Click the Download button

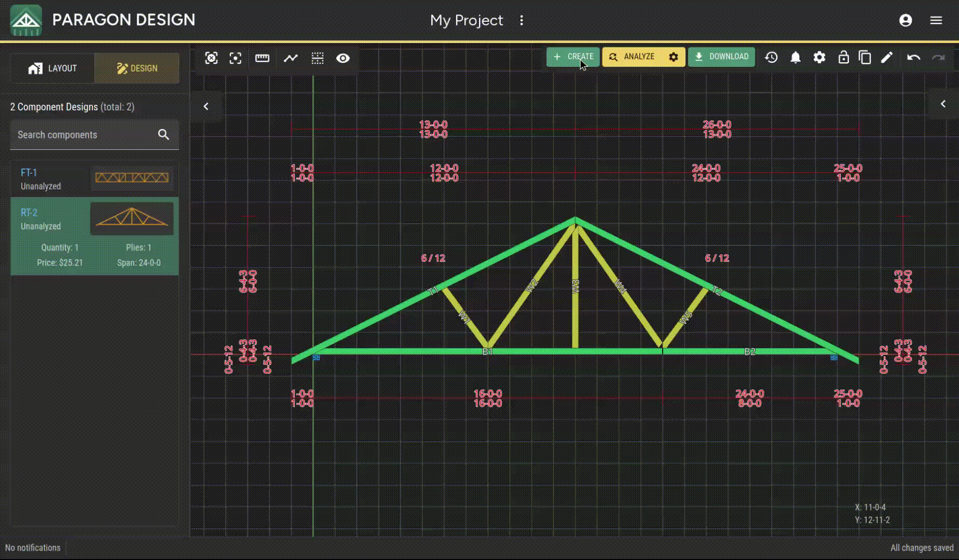[721, 57]
